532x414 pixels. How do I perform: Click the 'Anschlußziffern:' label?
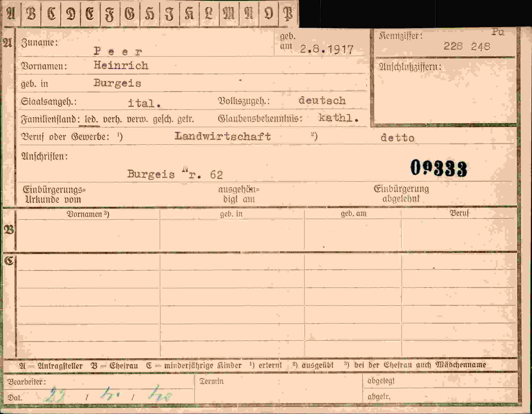click(x=410, y=67)
